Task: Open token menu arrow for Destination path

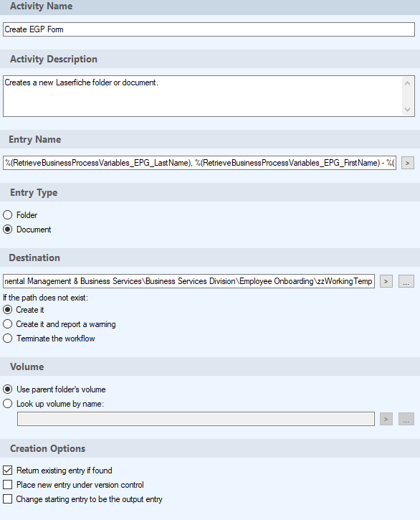Action: [x=386, y=281]
